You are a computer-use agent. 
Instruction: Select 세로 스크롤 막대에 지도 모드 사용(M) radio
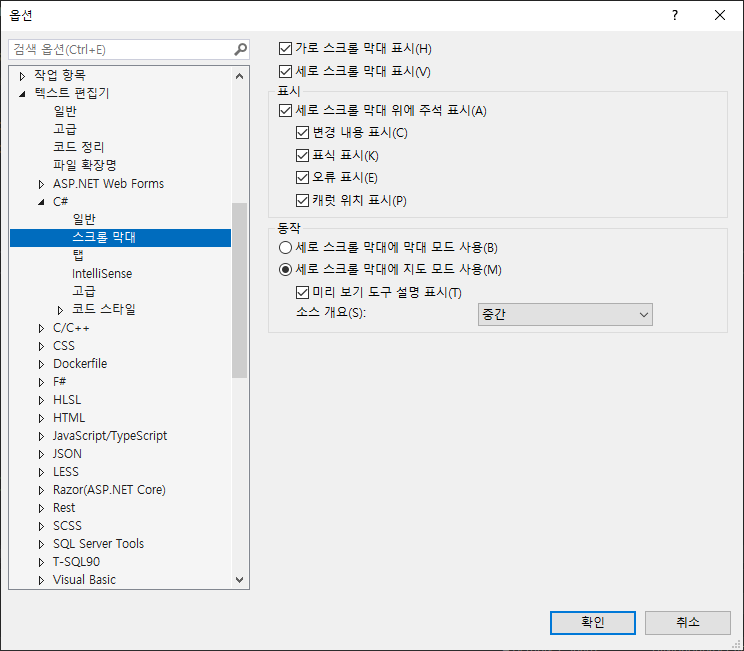coord(285,270)
